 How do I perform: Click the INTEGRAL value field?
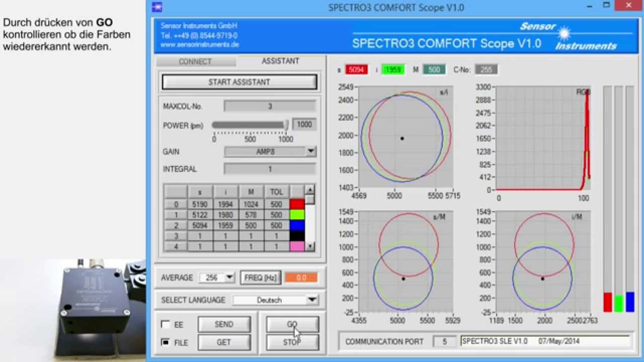[x=270, y=169]
